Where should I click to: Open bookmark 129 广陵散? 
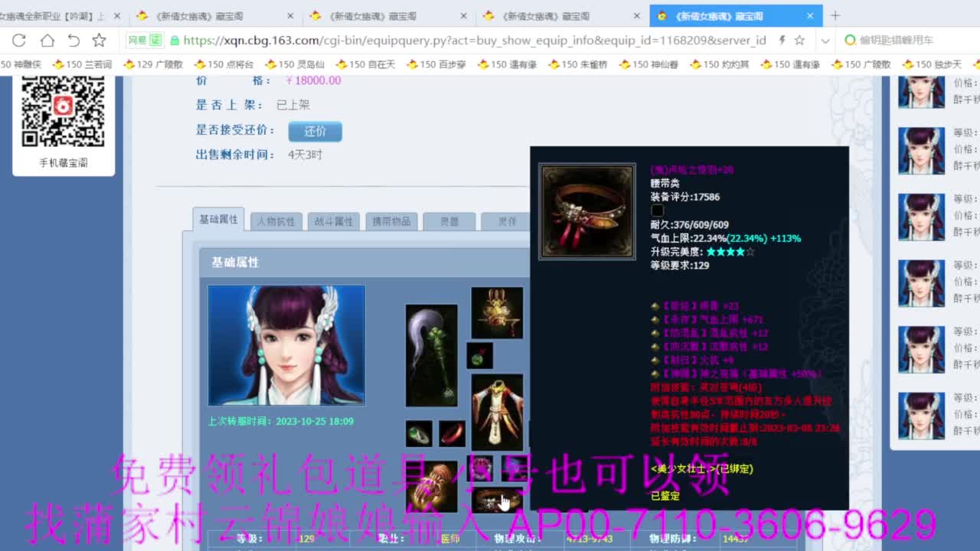pos(152,64)
